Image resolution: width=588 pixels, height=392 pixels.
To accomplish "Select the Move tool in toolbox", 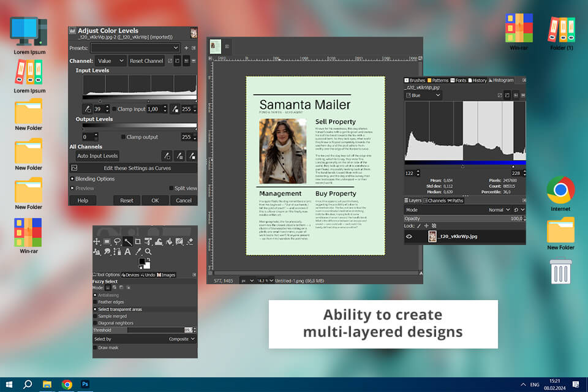I will click(x=97, y=241).
